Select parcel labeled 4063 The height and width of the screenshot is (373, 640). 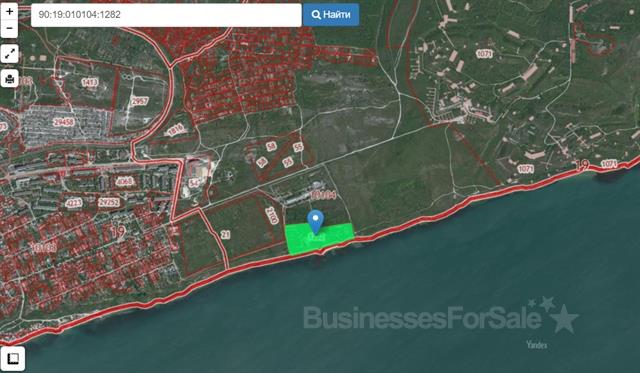click(124, 181)
